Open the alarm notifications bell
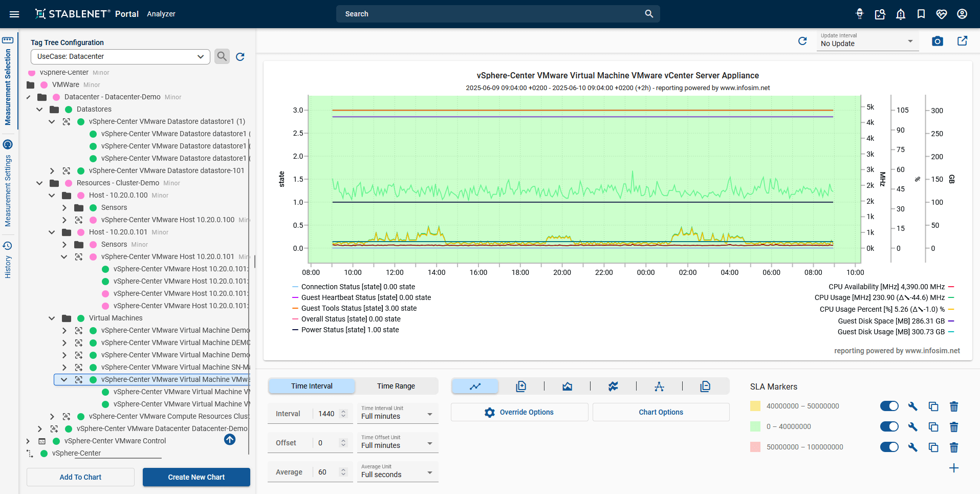 901,14
